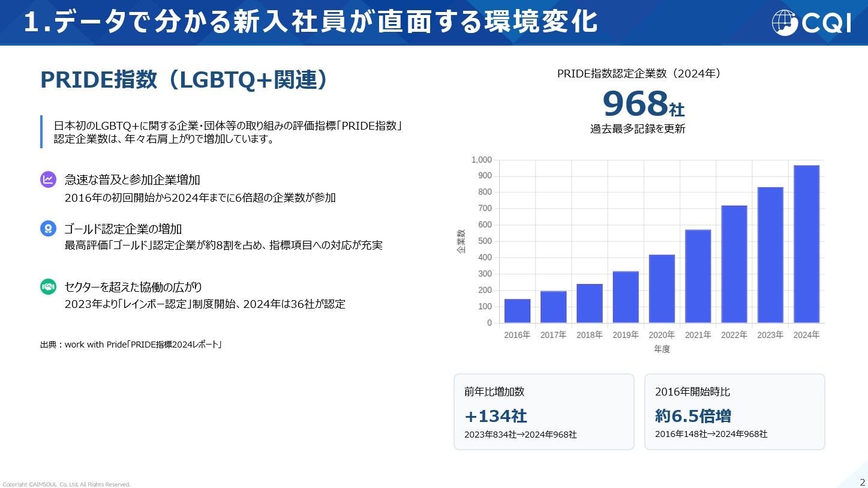Viewport: 868px width, 488px height.
Task: Click the 2016年開始時比 card
Action: coord(734,412)
